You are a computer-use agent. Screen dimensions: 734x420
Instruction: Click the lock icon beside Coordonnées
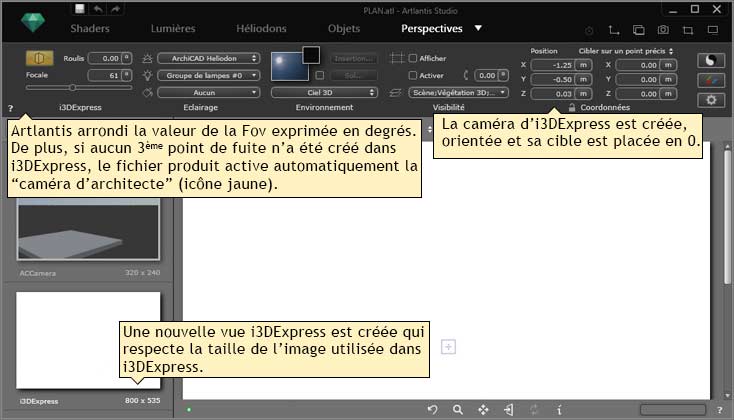[x=572, y=107]
